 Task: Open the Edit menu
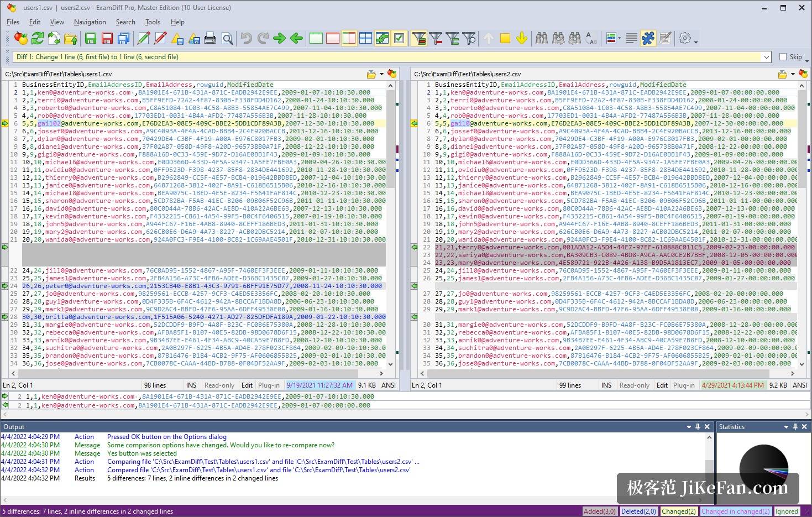(35, 22)
